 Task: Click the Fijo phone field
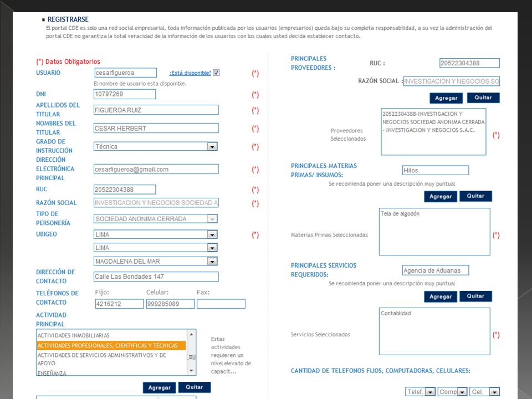119,304
